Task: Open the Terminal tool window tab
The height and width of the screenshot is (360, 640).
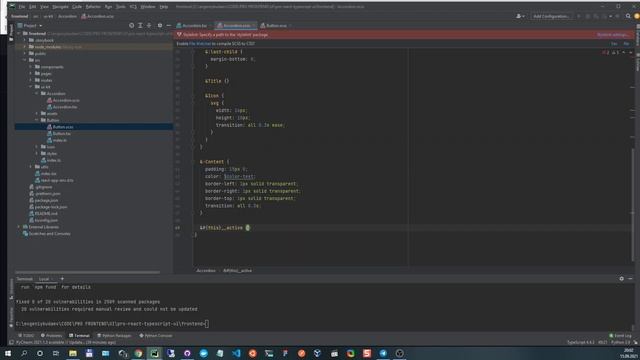Action: (79, 336)
